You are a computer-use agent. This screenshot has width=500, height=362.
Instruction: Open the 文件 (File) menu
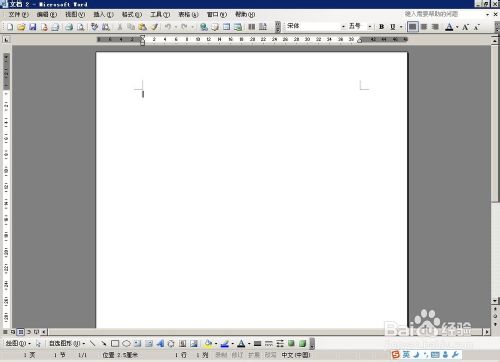[18, 14]
